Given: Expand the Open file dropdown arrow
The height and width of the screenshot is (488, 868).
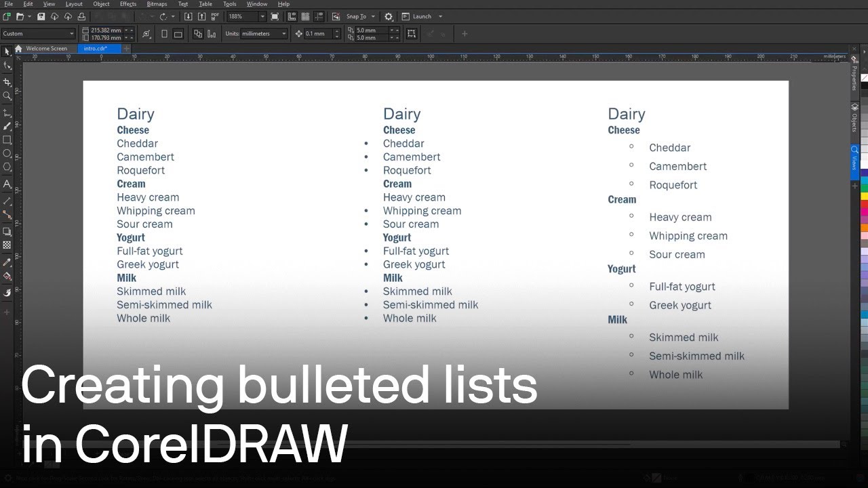Looking at the screenshot, I should pyautogui.click(x=29, y=16).
